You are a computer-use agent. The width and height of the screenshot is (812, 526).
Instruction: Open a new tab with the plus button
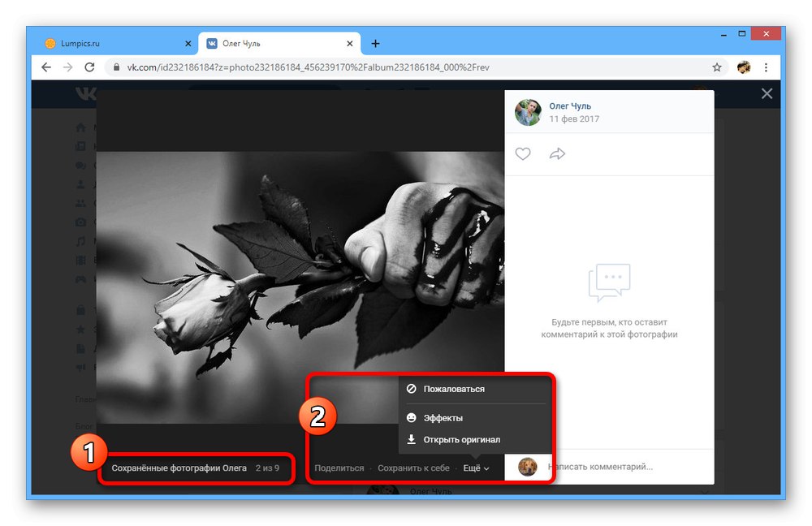coord(375,44)
